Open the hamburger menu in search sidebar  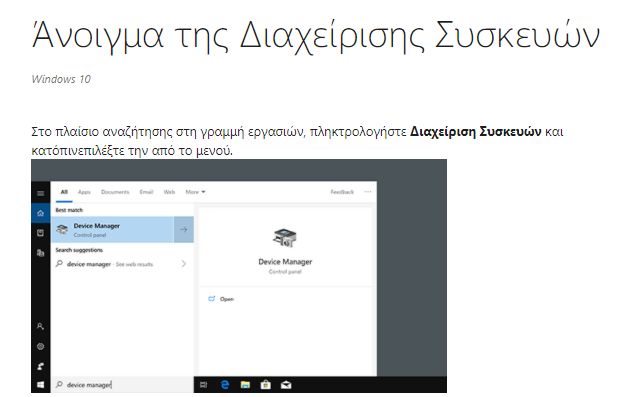pos(40,193)
